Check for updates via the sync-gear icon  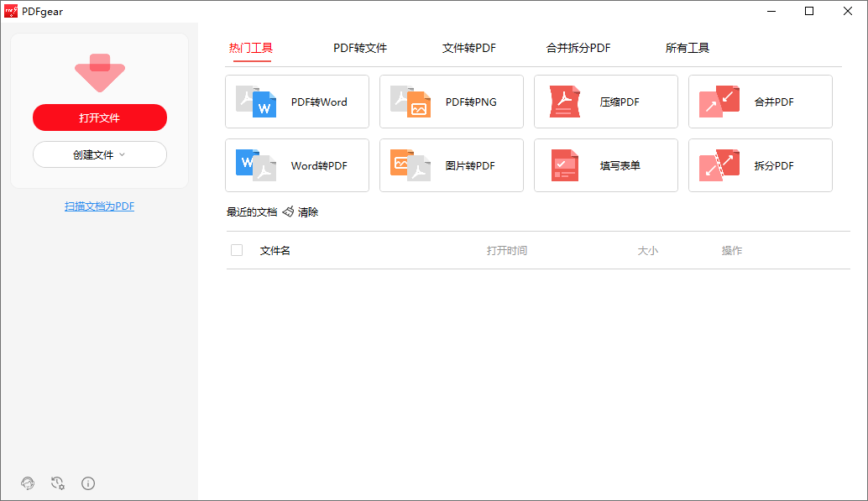tap(57, 483)
